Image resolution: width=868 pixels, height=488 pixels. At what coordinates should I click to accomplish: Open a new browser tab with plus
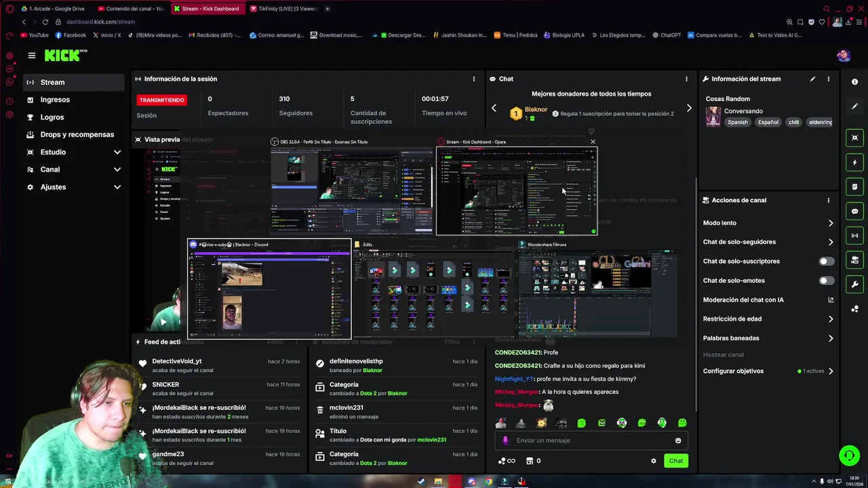coord(328,9)
